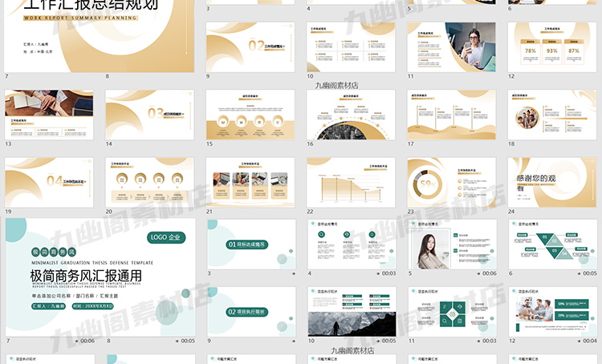The image size is (602, 364).
Task: Select green section slide 01 目标达成情况
Action: (251, 245)
